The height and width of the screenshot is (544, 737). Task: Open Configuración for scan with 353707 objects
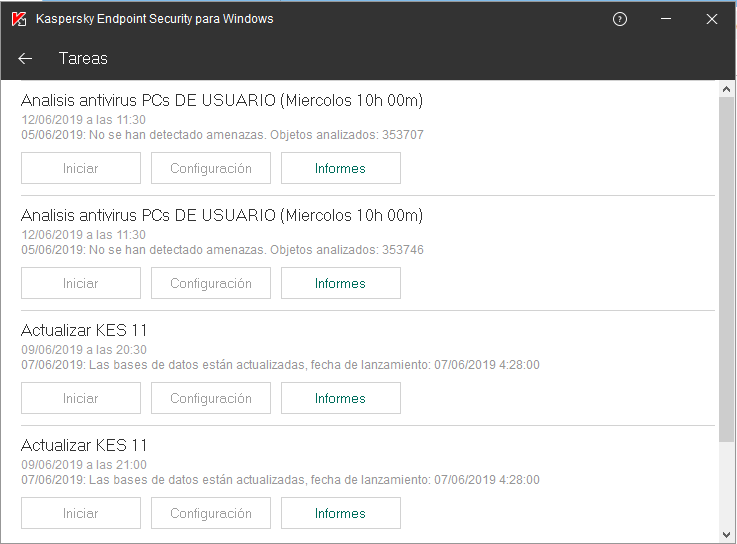coord(211,168)
